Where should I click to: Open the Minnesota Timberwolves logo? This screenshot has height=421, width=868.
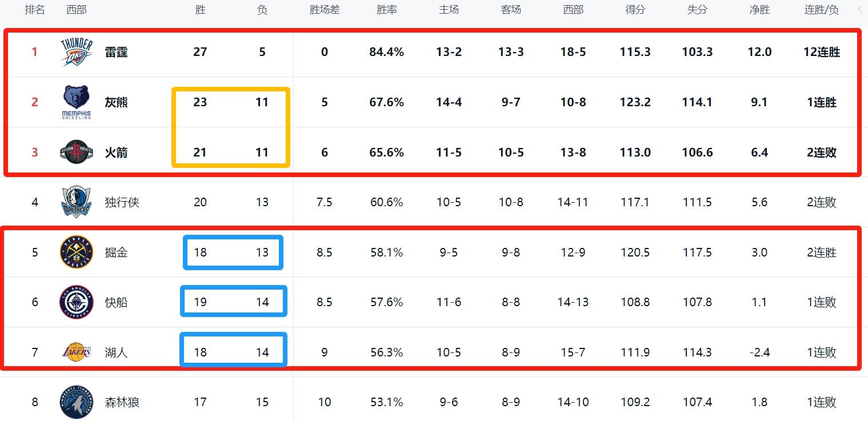pyautogui.click(x=76, y=402)
